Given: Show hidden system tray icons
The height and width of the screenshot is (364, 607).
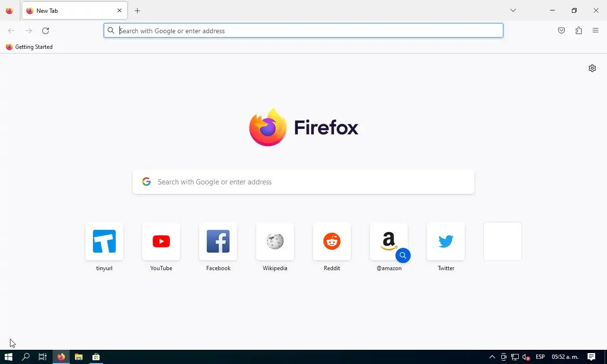Looking at the screenshot, I should click(492, 357).
